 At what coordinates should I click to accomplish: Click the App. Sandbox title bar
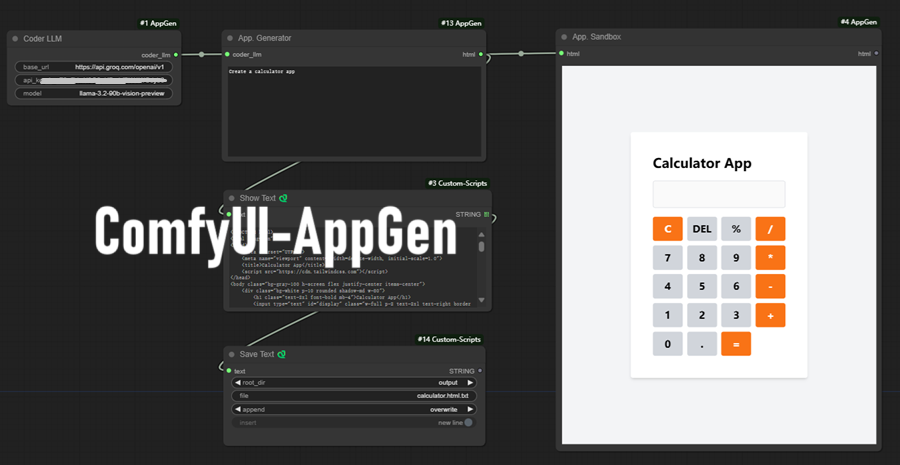[x=718, y=37]
